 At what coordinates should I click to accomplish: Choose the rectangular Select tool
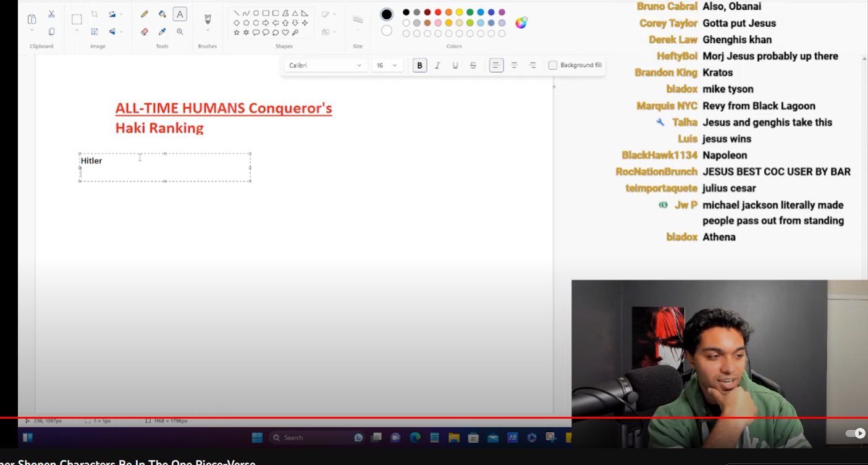(77, 19)
